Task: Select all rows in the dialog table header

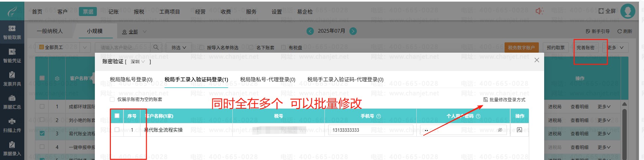Action: (117, 116)
